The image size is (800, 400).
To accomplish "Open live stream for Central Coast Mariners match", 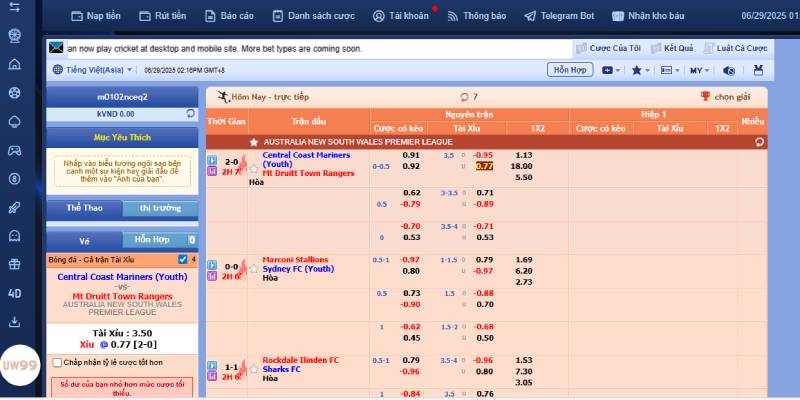I will [x=212, y=160].
